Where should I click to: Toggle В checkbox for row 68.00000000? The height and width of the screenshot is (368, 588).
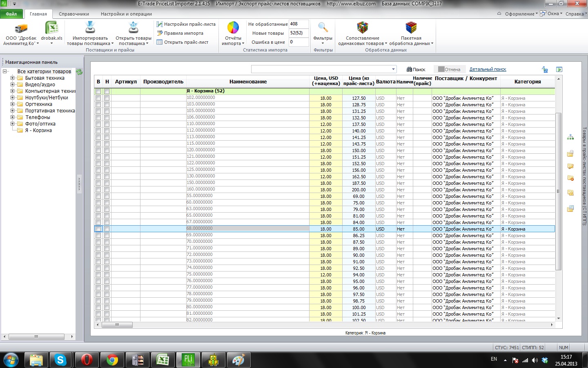(x=98, y=229)
